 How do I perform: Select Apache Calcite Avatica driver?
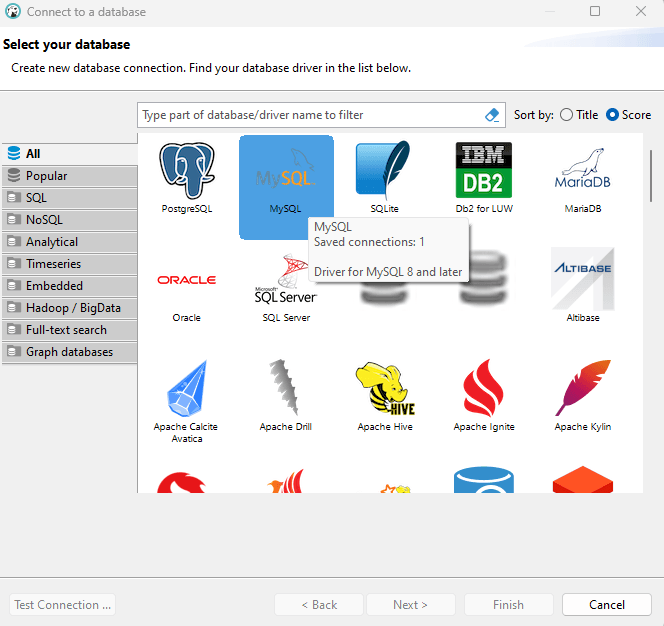(x=186, y=401)
